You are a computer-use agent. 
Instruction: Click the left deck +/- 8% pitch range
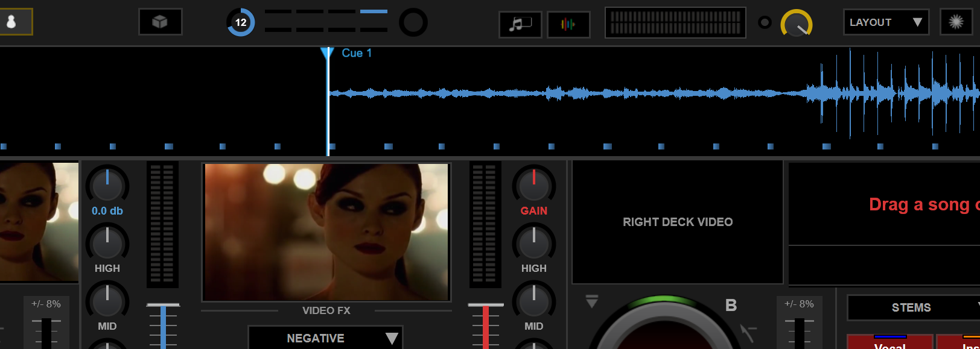(x=46, y=304)
